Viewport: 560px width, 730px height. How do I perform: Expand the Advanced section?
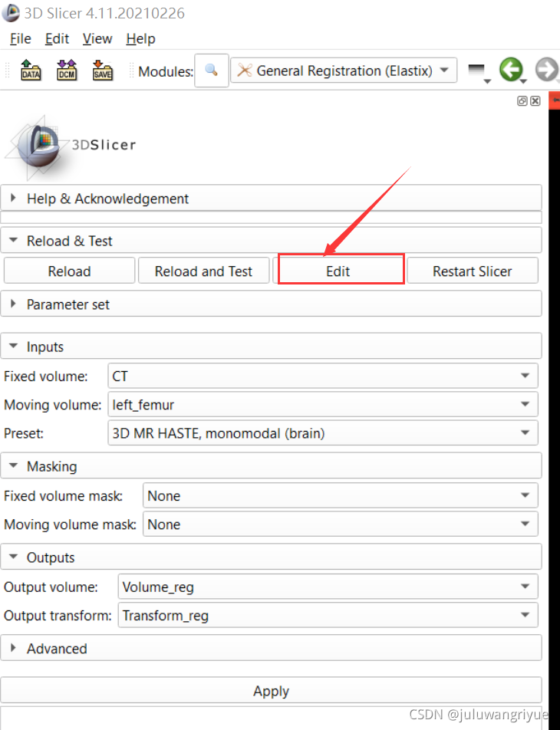coord(271,648)
